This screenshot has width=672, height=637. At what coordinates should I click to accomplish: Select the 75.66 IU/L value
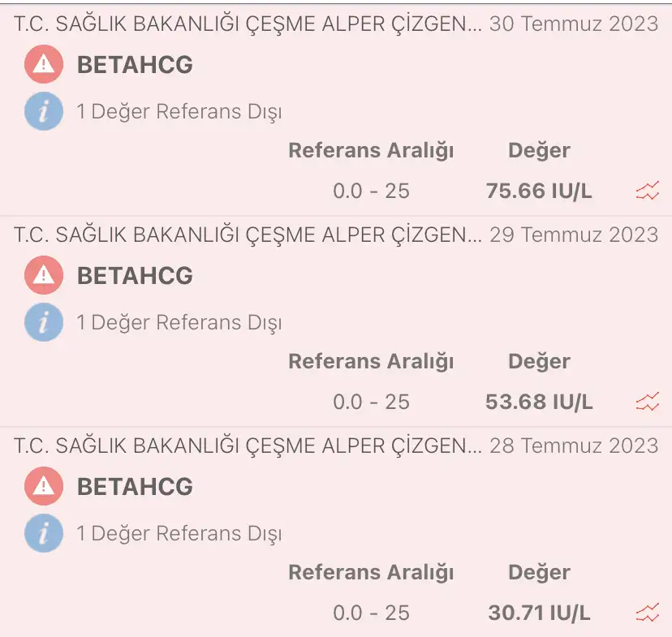point(539,192)
